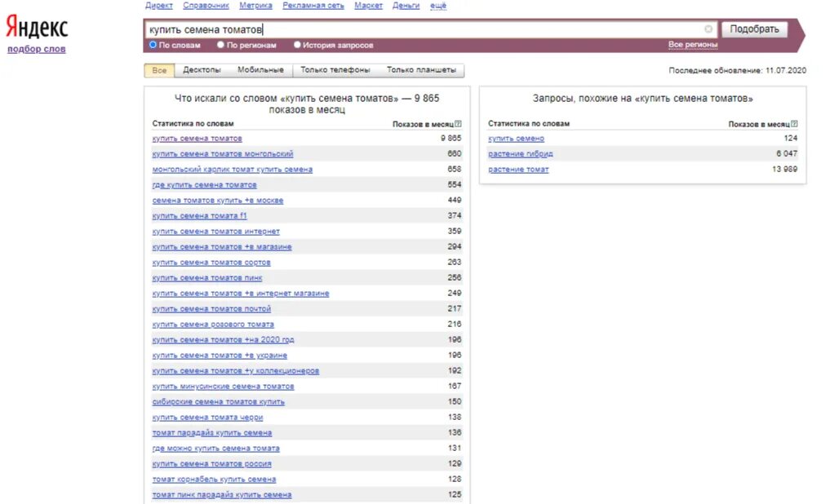Open query купить семена томата черри

coord(207,417)
